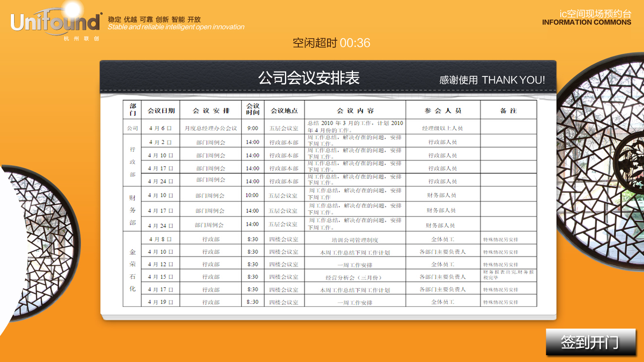Click the 空闲超时 00:36 idle timer
This screenshot has height=362, width=644.
click(x=331, y=43)
